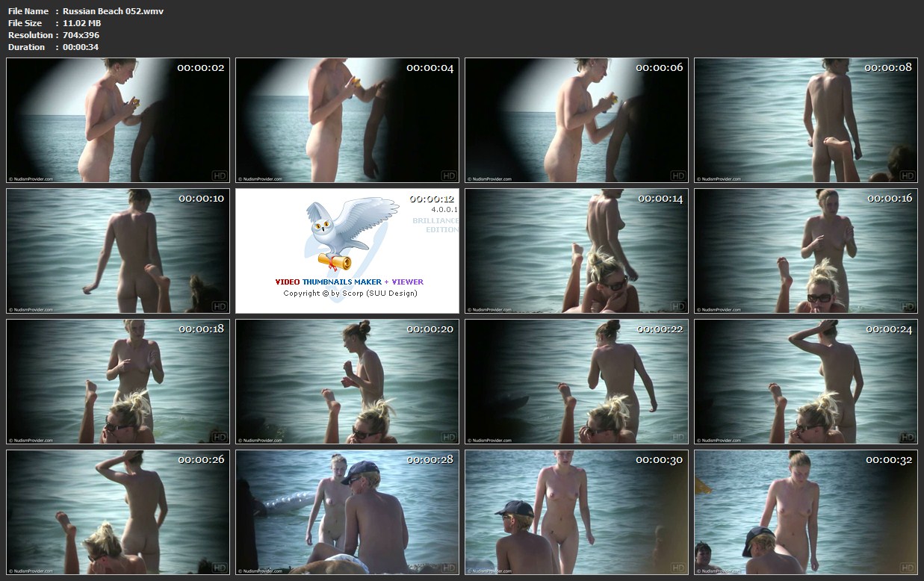Click the HD badge on the 00:00:10 frame

[x=219, y=306]
